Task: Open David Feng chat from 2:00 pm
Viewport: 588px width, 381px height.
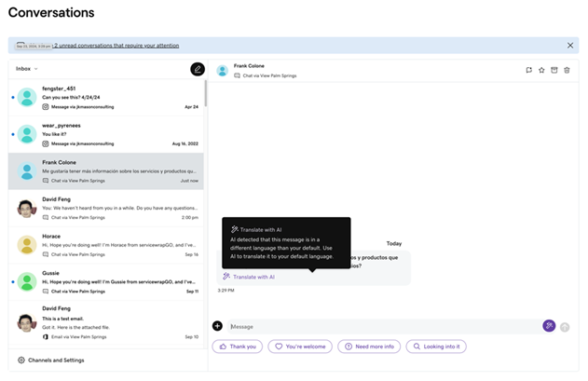Action: coord(106,208)
